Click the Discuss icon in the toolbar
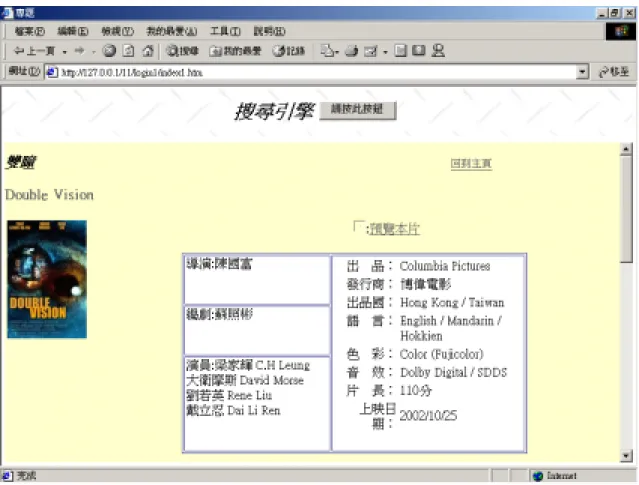The width and height of the screenshot is (639, 485). coord(401,51)
